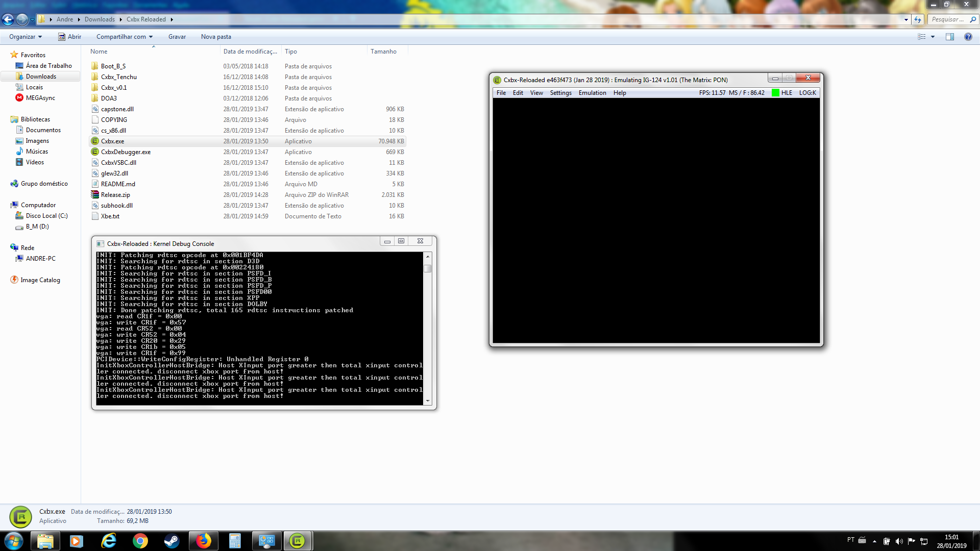Open the Emulation menu in Cxbx-Reloaded
The height and width of the screenshot is (551, 980).
tap(592, 93)
